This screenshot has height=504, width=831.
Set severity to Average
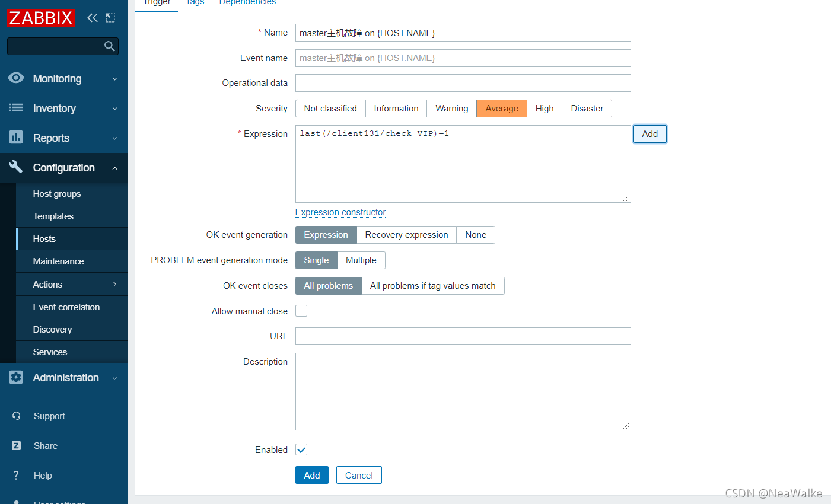coord(502,109)
